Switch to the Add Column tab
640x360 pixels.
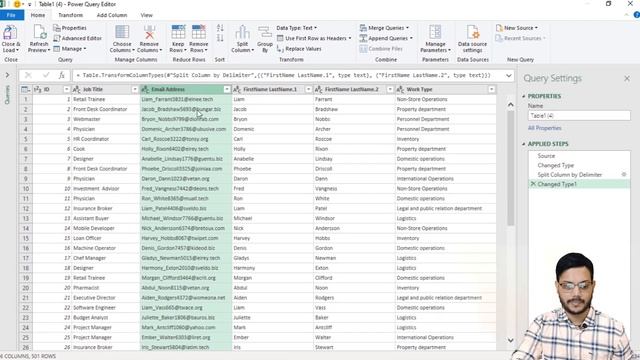(112, 15)
